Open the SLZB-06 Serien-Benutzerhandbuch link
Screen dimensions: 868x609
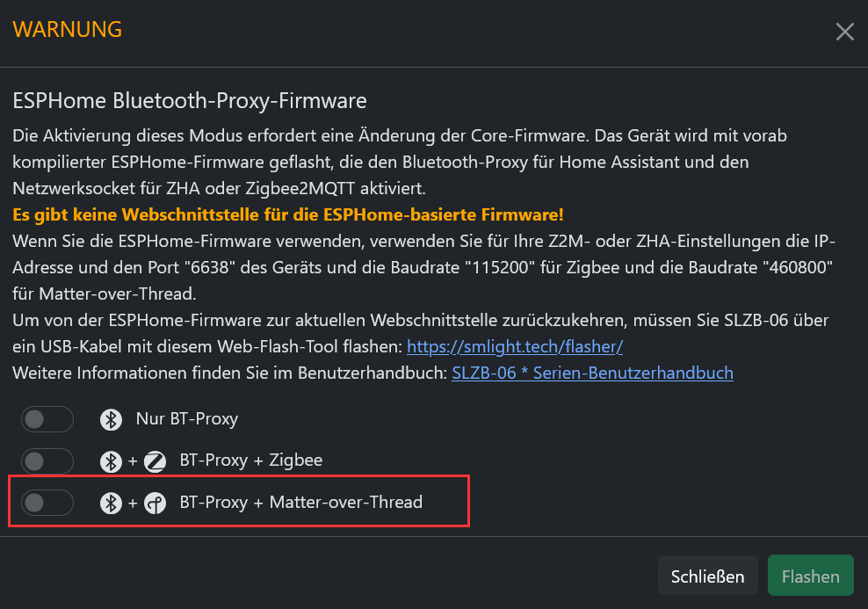[x=592, y=373]
